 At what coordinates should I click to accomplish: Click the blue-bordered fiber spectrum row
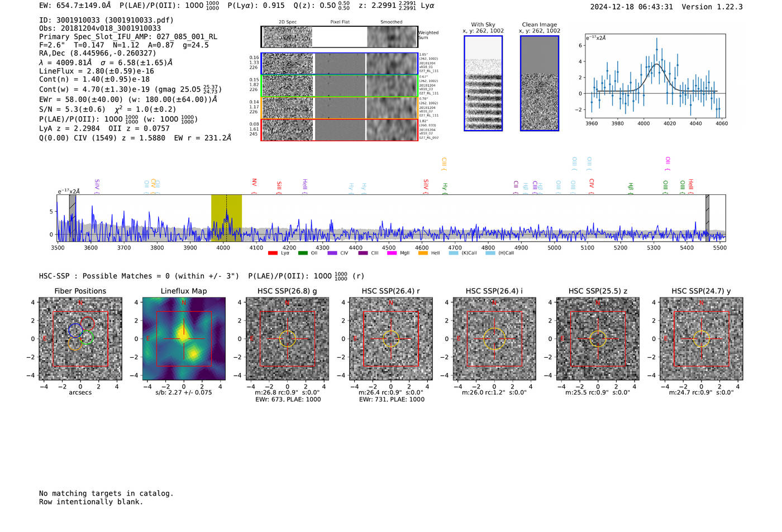(340, 64)
